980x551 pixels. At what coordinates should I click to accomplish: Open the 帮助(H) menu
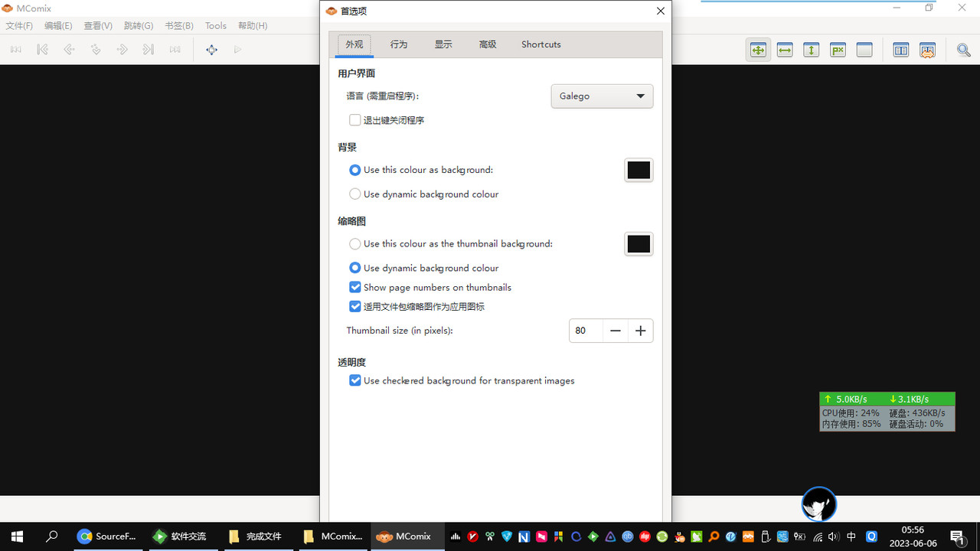253,26
